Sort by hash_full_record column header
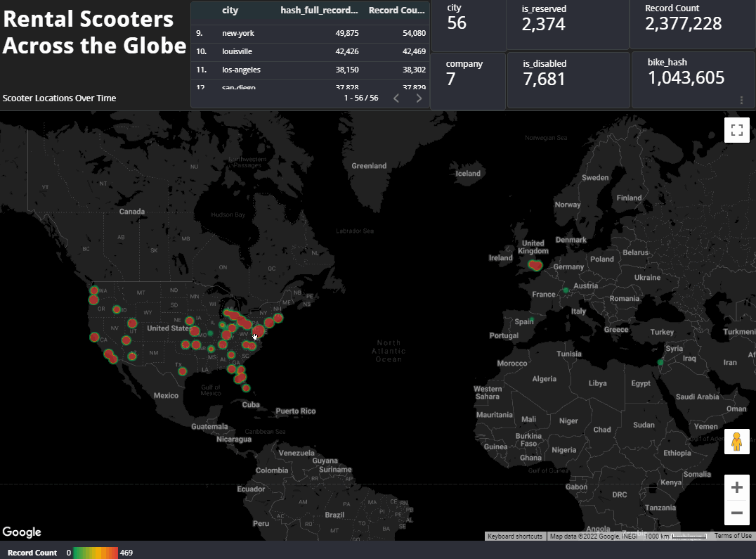 [x=319, y=10]
